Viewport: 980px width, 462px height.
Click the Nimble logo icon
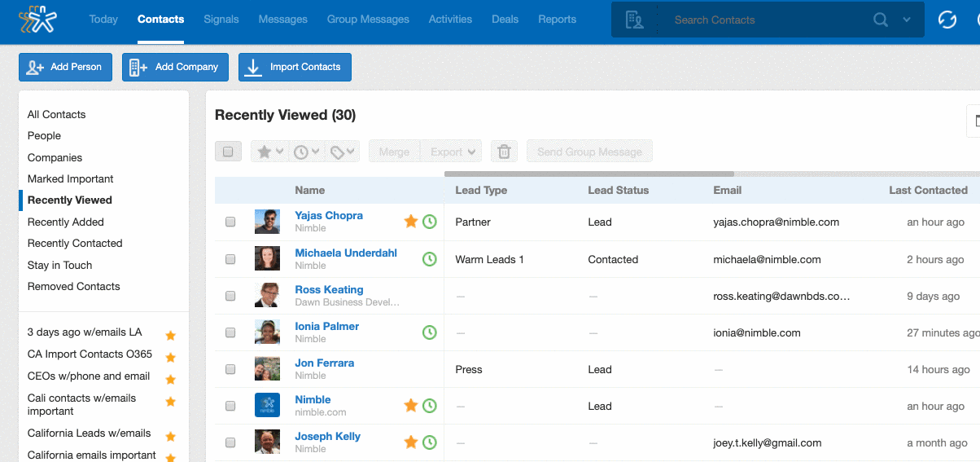pos(37,20)
